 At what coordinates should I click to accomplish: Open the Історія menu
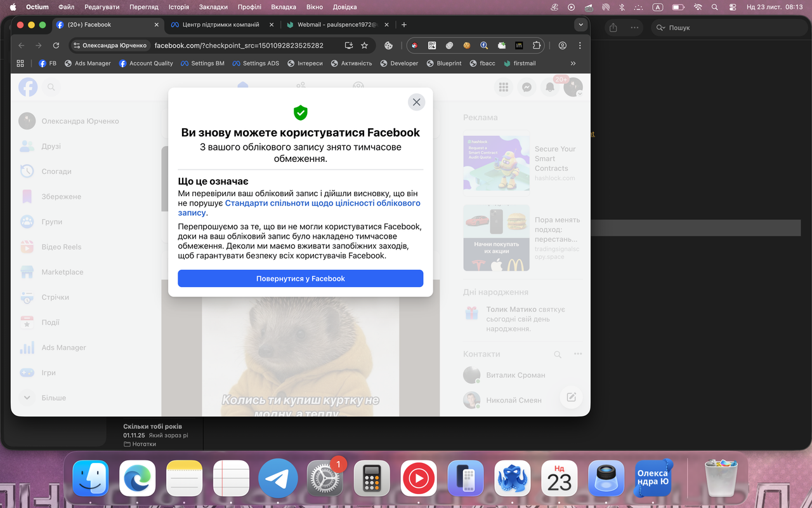(x=179, y=7)
